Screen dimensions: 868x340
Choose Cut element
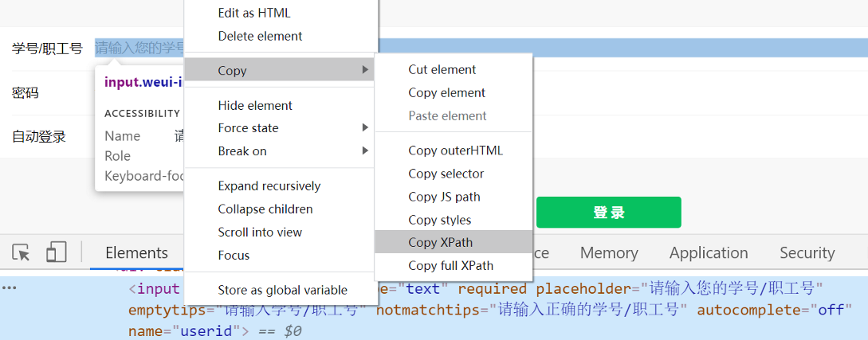click(442, 69)
